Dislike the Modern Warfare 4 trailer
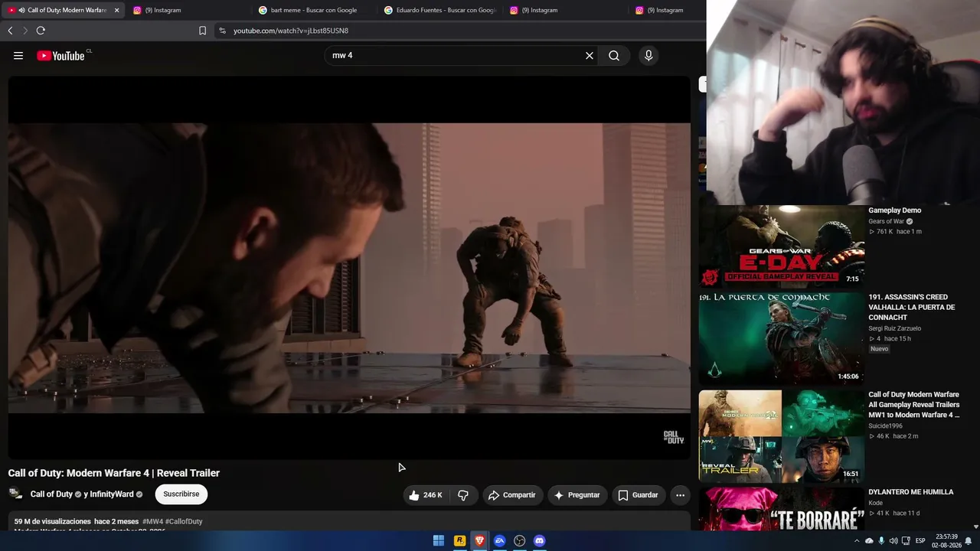Screen dimensions: 980x551 [463, 495]
